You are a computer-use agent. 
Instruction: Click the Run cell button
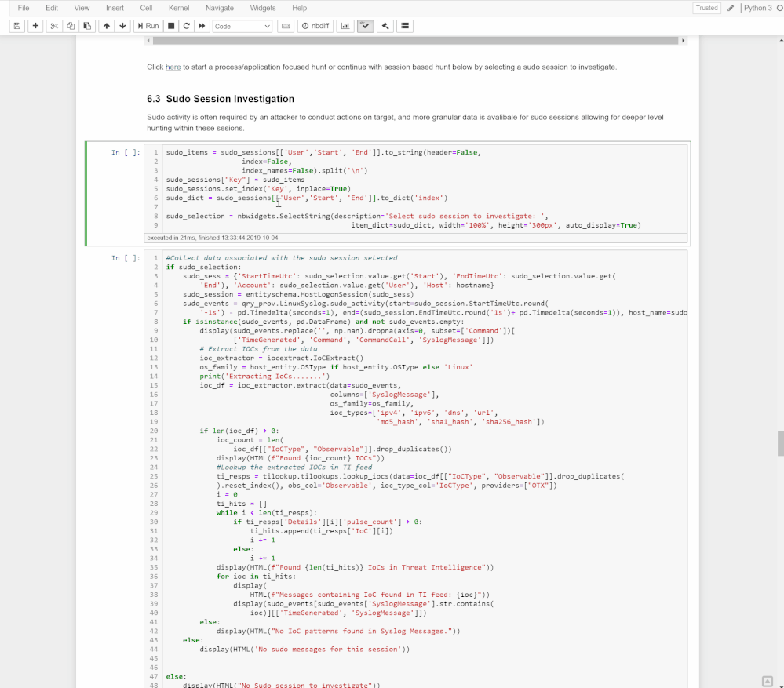(148, 26)
